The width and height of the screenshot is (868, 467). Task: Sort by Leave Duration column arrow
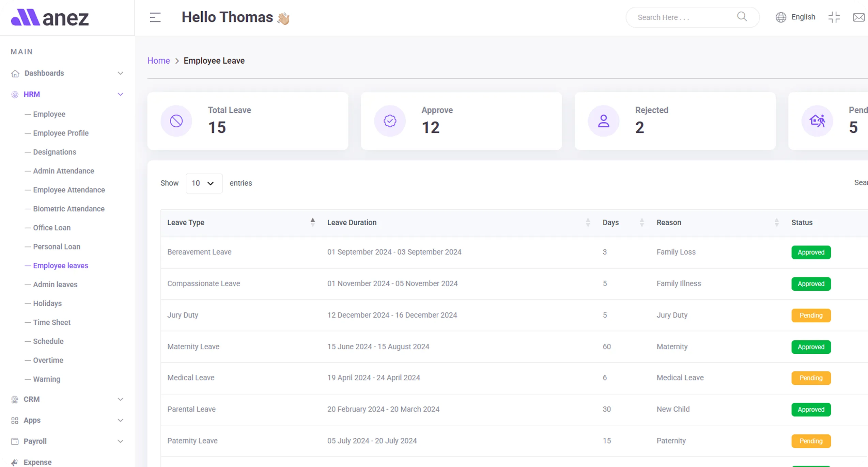tap(588, 222)
